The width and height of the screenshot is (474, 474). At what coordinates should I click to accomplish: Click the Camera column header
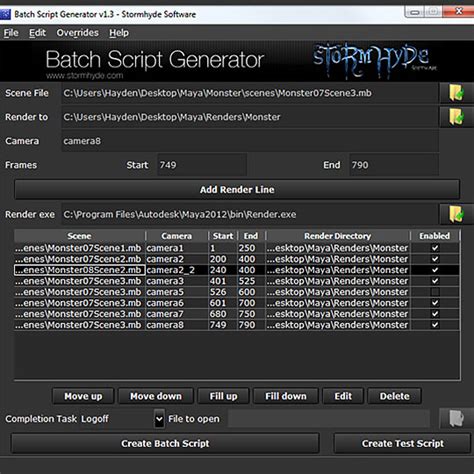coord(177,236)
